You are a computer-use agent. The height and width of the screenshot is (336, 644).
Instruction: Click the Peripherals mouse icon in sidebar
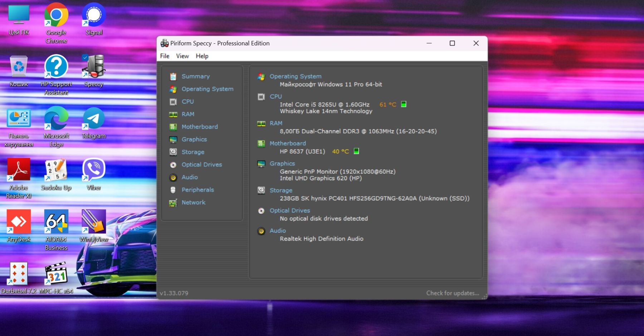(173, 190)
